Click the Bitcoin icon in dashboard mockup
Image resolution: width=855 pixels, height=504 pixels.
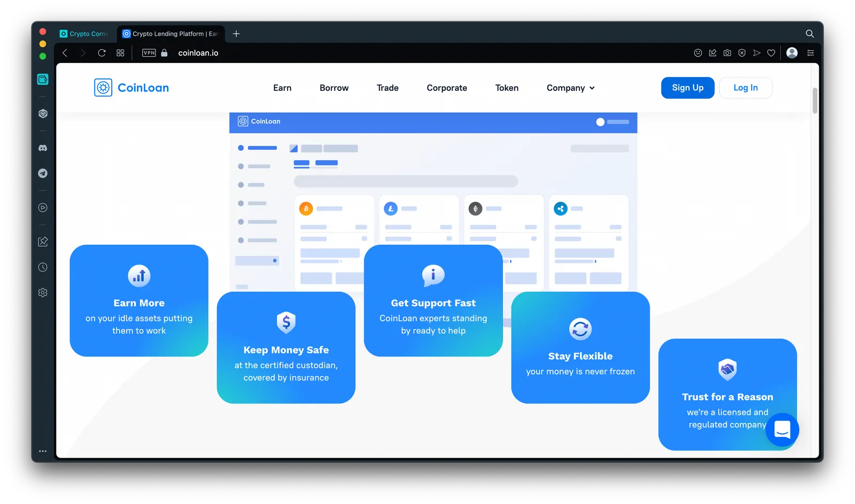(306, 208)
